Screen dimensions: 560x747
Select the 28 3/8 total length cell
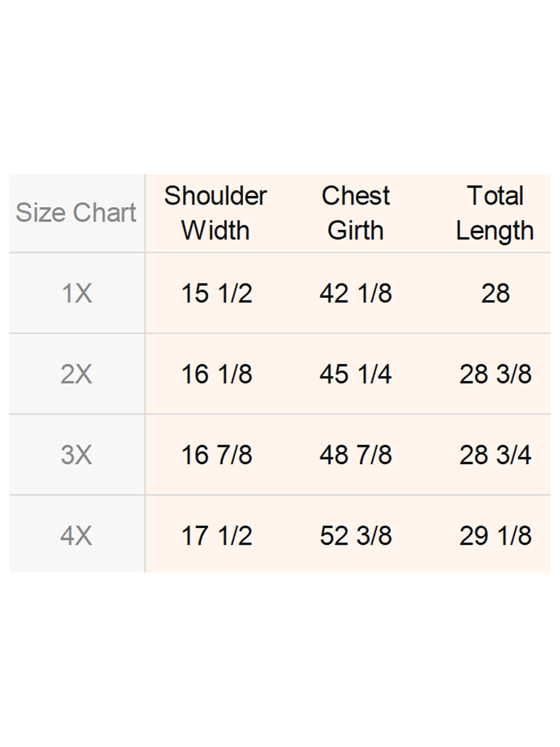click(x=495, y=374)
